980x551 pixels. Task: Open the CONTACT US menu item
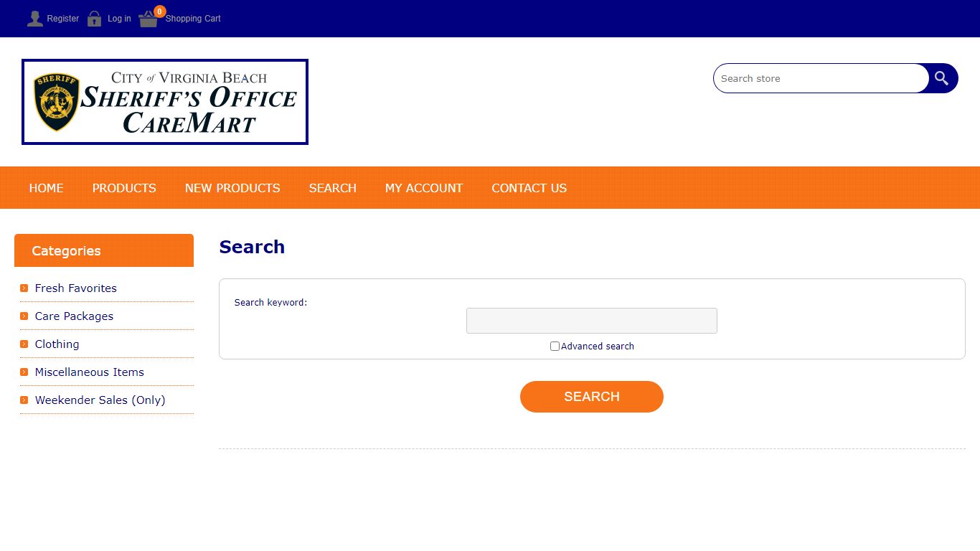click(529, 188)
